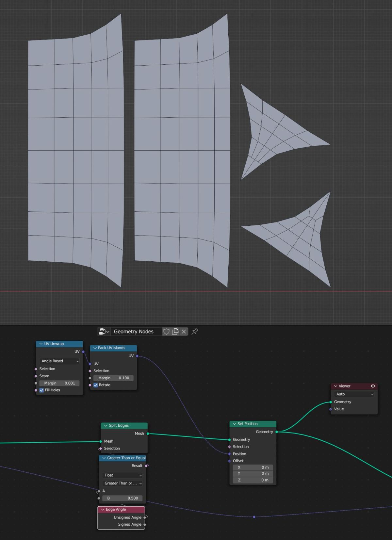
Task: Collapse the Split Edges node
Action: pos(106,426)
